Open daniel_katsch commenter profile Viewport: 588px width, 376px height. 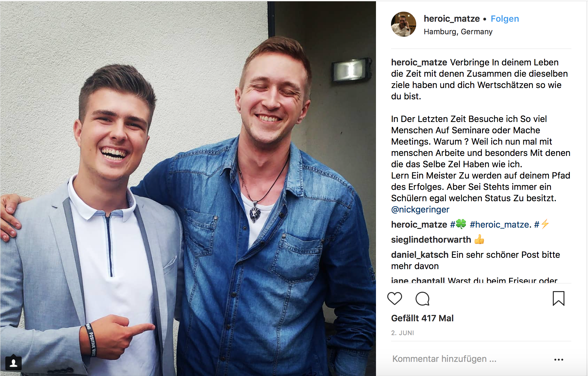tap(420, 255)
